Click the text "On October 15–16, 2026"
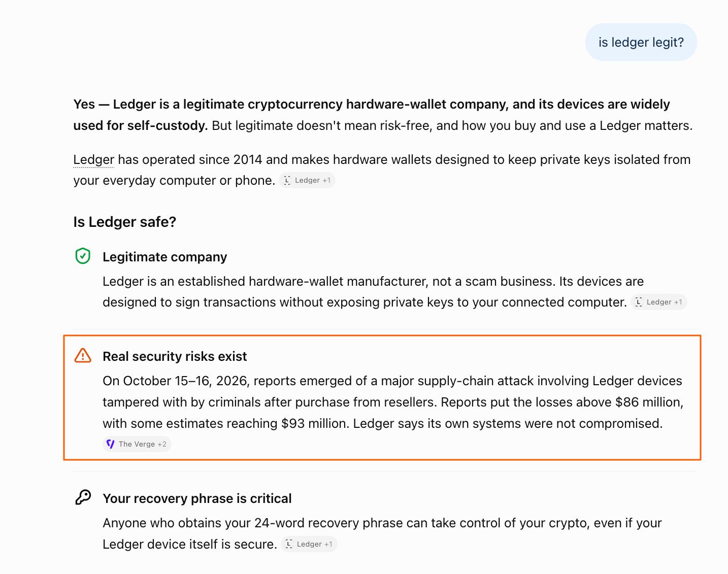 (x=175, y=381)
